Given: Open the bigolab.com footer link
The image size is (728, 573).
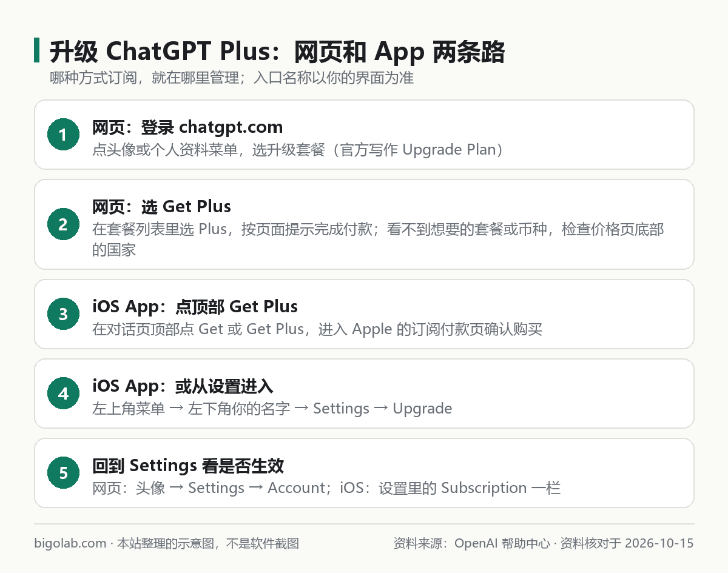Looking at the screenshot, I should pyautogui.click(x=70, y=543).
